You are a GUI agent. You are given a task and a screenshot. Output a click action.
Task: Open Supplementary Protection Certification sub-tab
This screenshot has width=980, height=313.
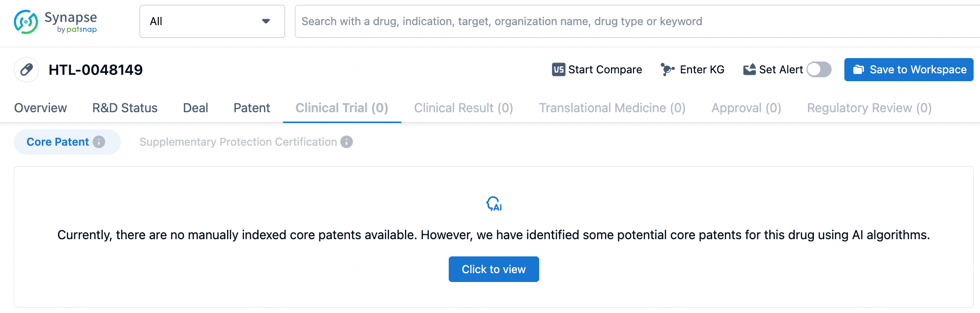coord(238,142)
